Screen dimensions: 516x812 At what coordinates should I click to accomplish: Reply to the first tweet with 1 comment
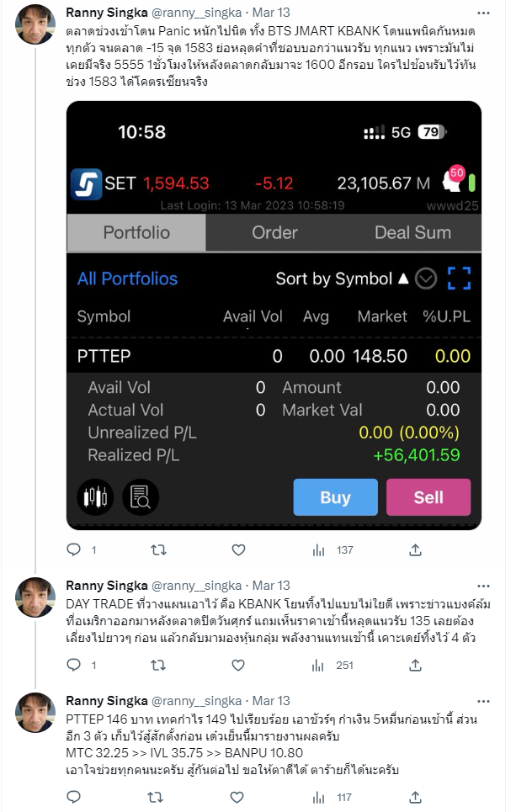coord(74,549)
